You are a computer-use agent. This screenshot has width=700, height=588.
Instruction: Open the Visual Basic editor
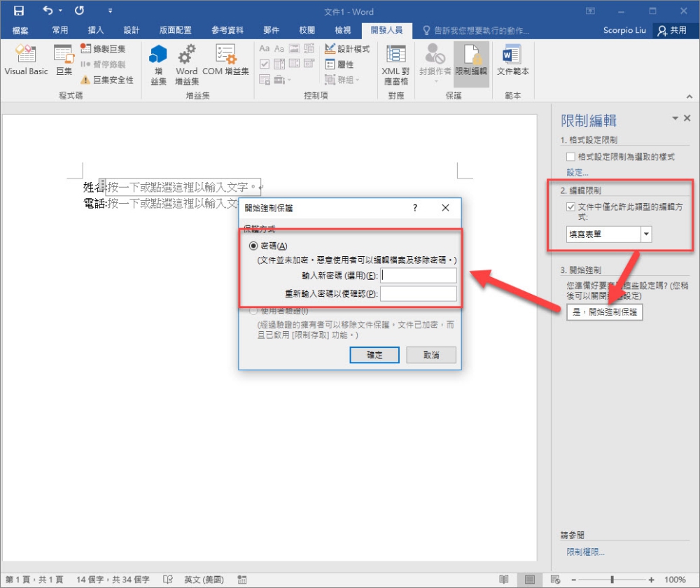click(x=26, y=59)
